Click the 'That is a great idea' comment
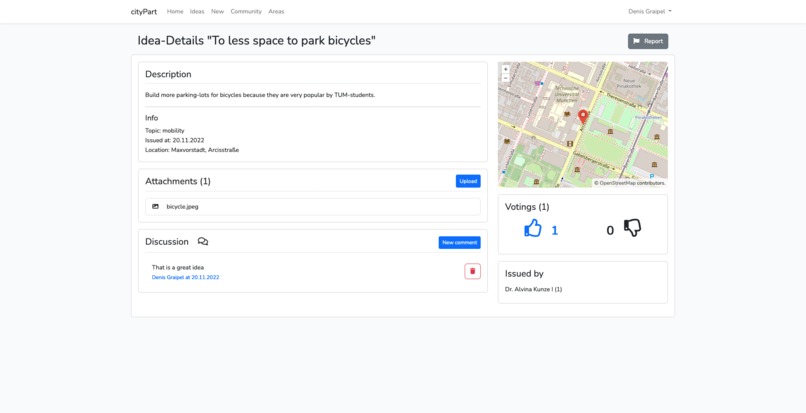 point(178,267)
